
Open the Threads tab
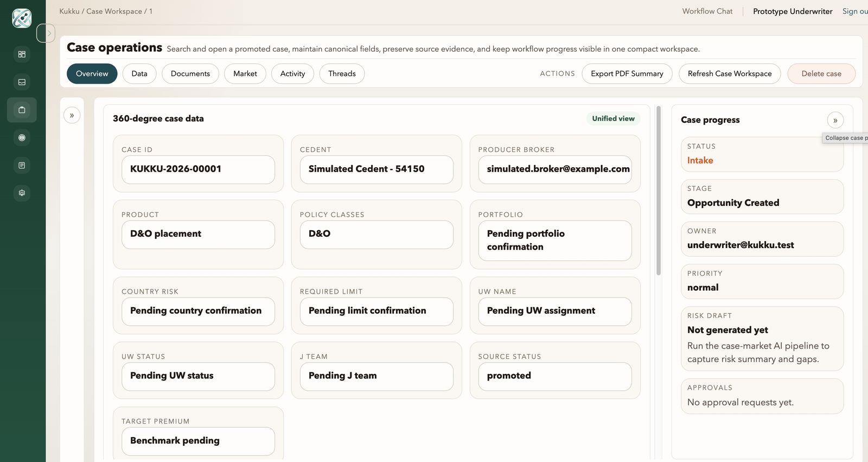tap(342, 74)
